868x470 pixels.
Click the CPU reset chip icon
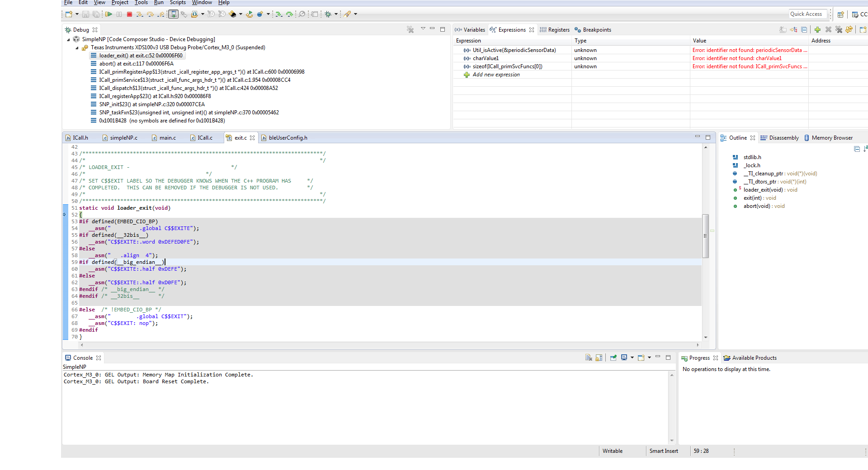click(x=232, y=14)
